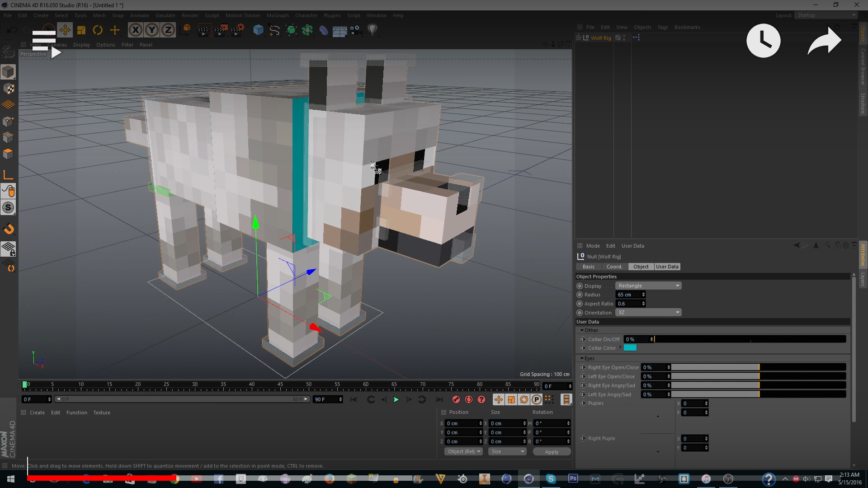Open the Object (Rel) dropdown
This screenshot has height=488, width=868.
463,451
